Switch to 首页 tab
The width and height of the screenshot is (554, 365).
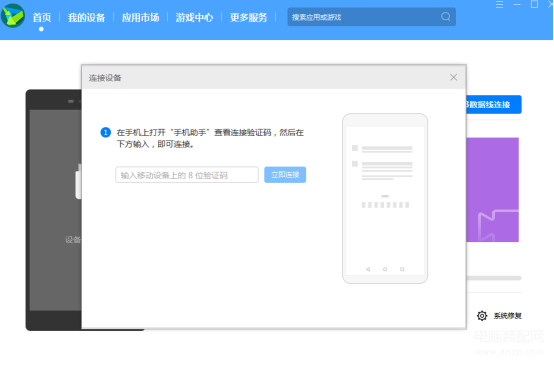click(42, 17)
